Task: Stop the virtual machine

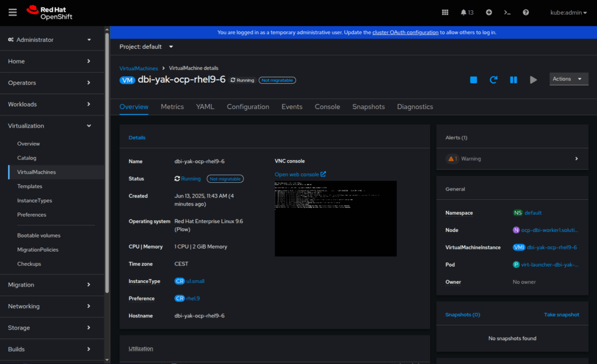Action: pyautogui.click(x=473, y=80)
